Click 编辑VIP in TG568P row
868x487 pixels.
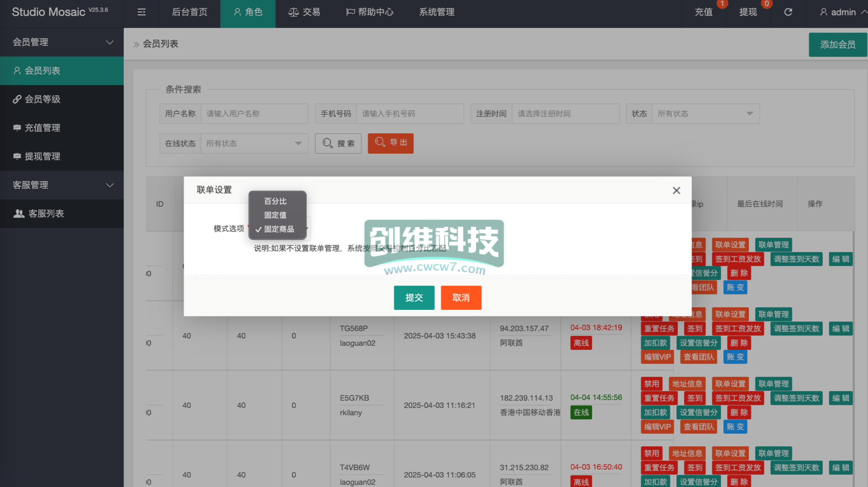[657, 357]
